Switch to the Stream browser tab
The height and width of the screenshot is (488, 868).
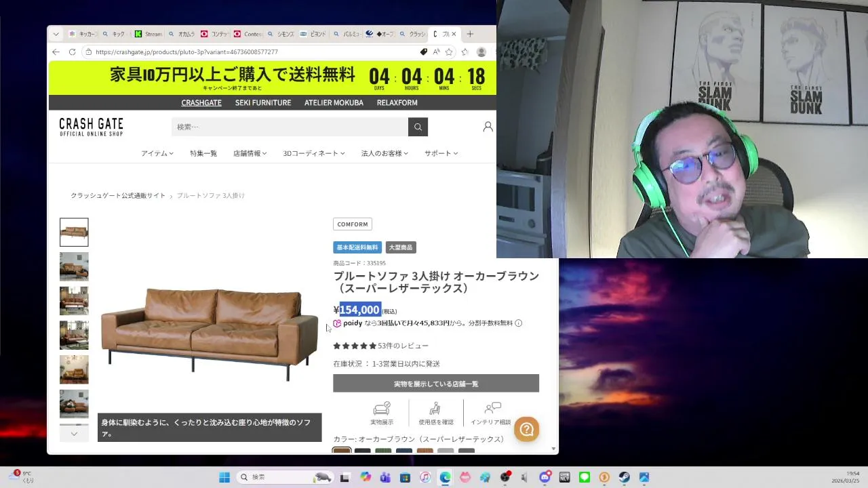pyautogui.click(x=148, y=34)
